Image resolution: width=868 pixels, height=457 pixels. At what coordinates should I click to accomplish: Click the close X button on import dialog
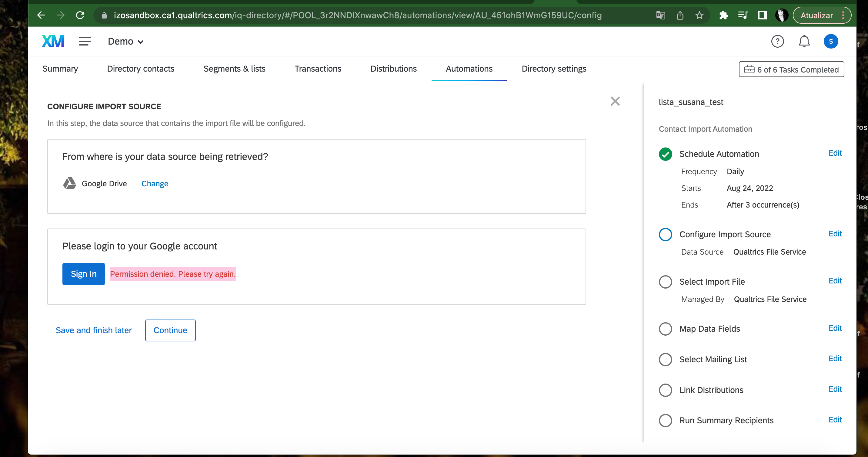point(616,101)
